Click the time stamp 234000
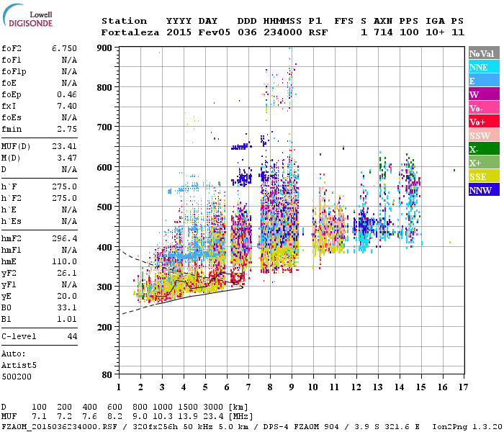The width and height of the screenshot is (504, 432). 283,32
